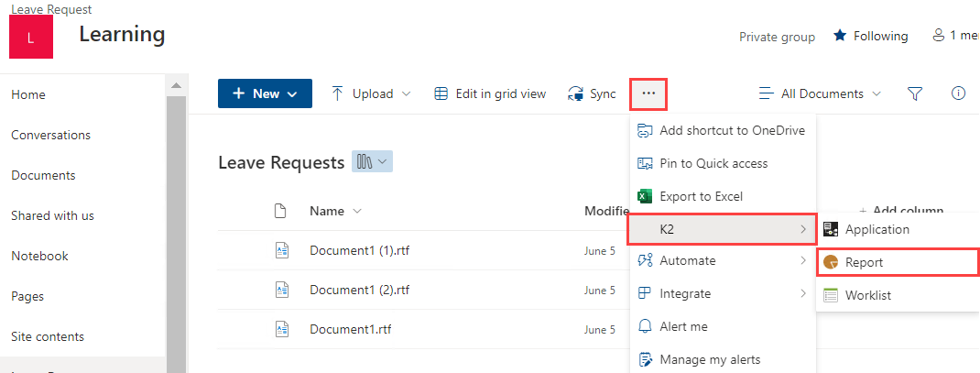Click the ellipsis more-actions button

648,93
